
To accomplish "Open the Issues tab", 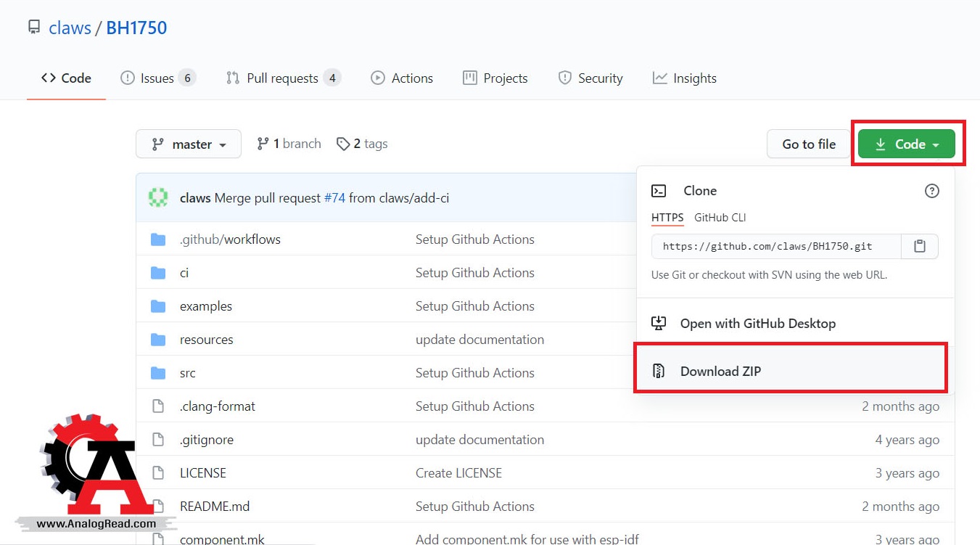I will 157,78.
